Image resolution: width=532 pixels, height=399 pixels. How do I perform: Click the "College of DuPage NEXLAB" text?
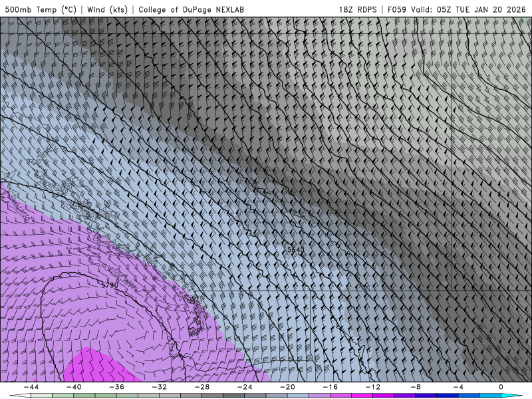click(191, 9)
